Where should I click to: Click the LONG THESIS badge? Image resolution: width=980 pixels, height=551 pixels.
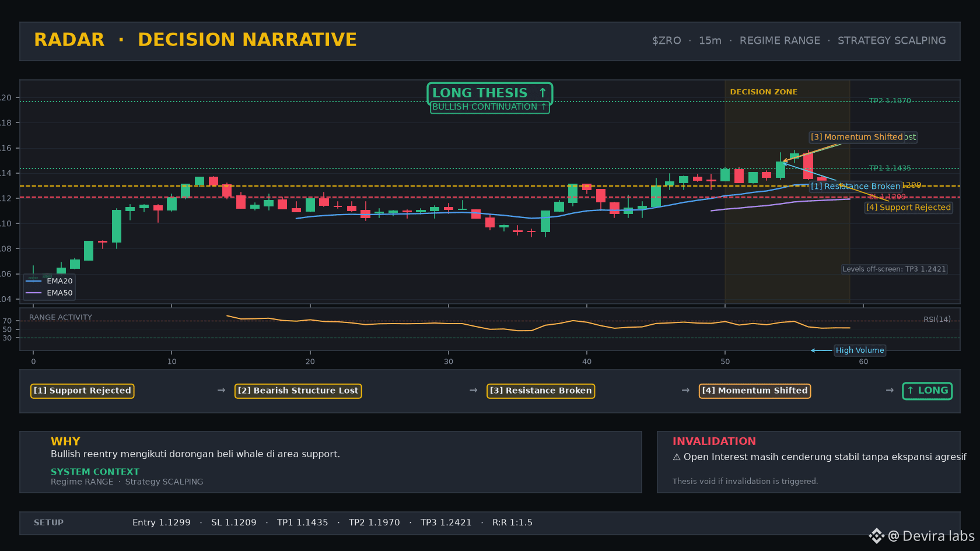[489, 93]
